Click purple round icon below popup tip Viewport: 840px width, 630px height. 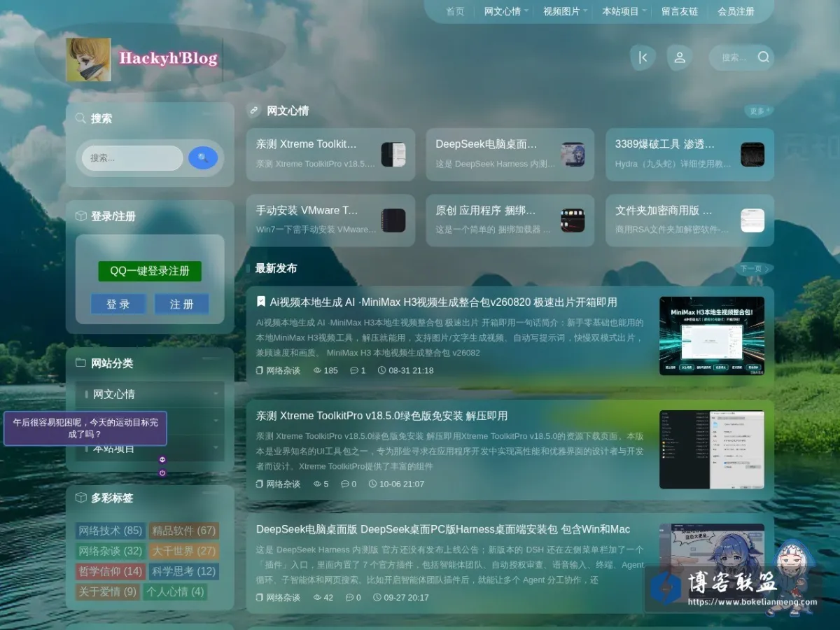tap(162, 460)
